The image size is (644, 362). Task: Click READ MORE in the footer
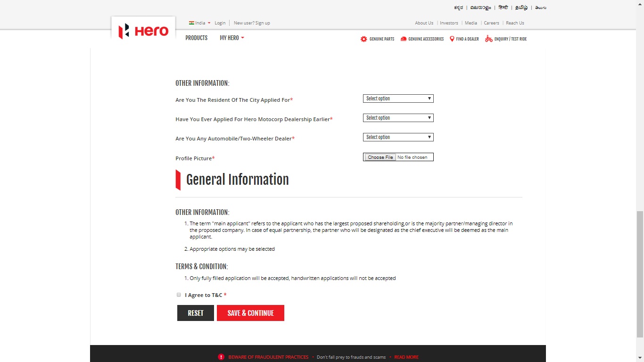pyautogui.click(x=406, y=357)
